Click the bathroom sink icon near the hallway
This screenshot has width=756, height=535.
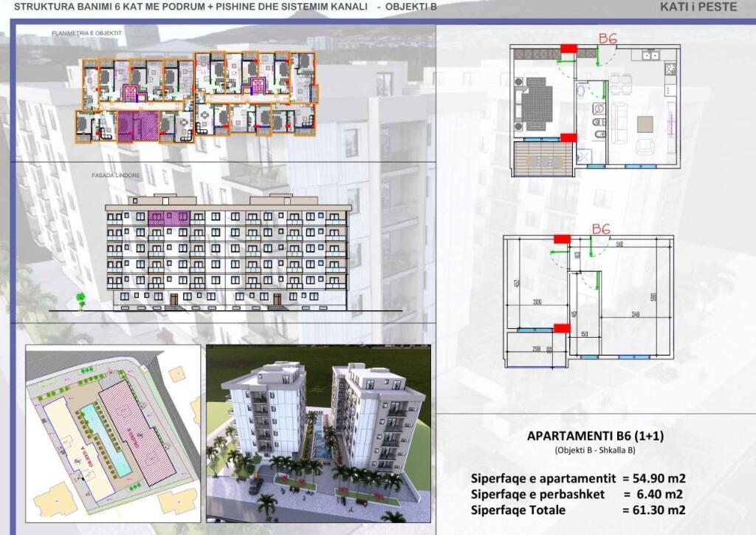(580, 90)
